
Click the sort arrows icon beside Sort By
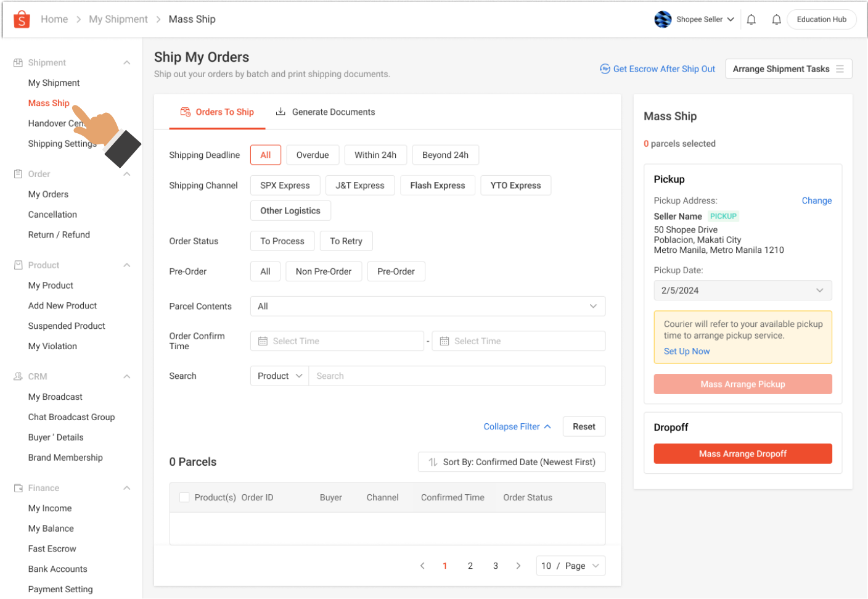coord(433,462)
